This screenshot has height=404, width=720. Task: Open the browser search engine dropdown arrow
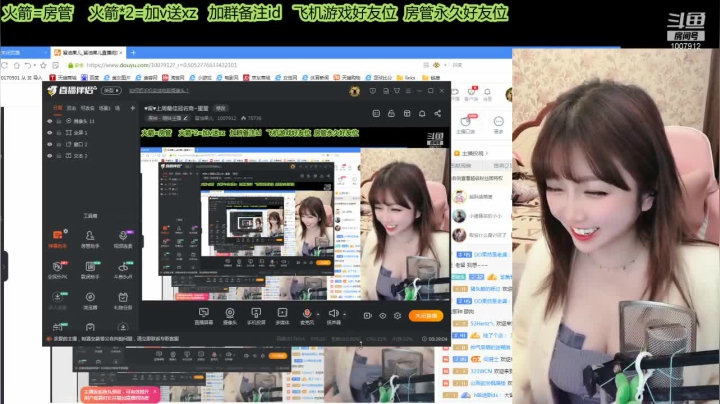coord(445,65)
